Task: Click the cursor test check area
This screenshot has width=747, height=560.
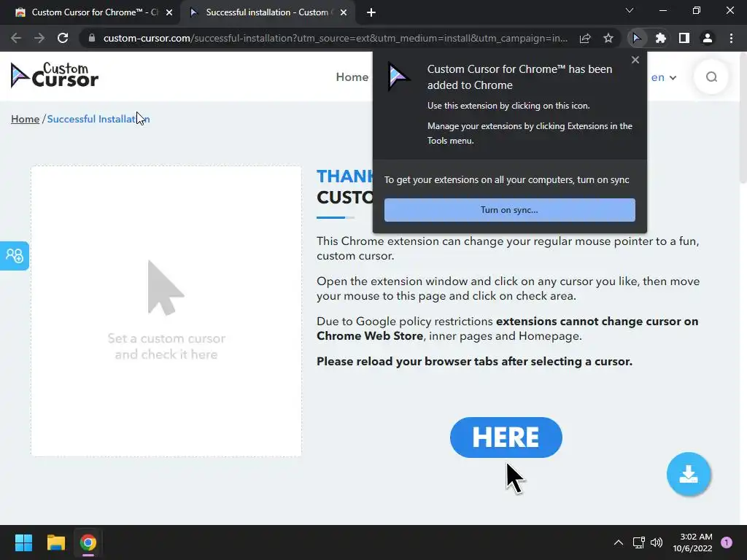Action: (x=166, y=311)
